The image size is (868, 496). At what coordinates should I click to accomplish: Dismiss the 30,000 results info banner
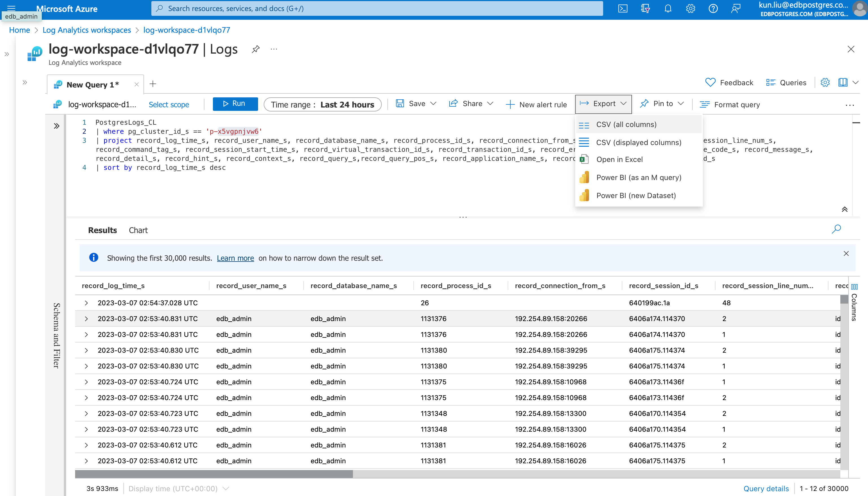pos(846,253)
